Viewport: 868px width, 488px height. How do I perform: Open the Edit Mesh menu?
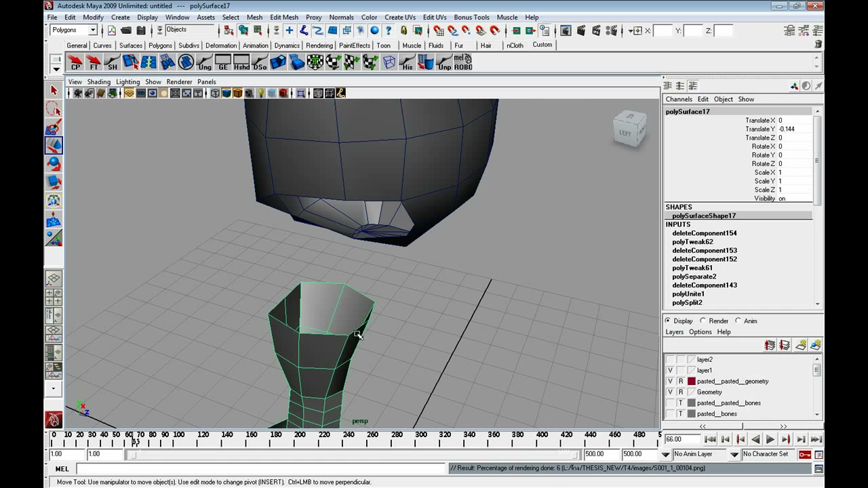[x=284, y=17]
